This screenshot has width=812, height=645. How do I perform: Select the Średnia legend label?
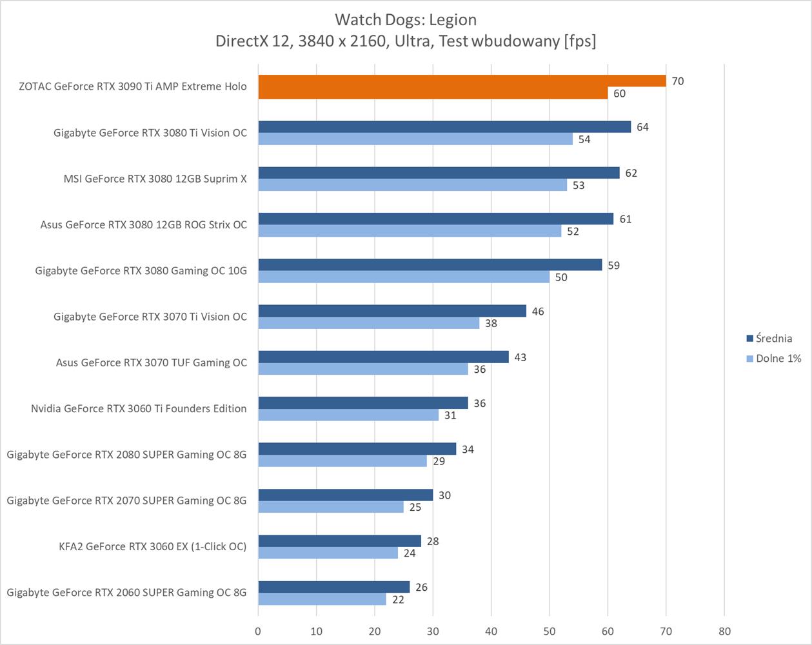click(774, 339)
